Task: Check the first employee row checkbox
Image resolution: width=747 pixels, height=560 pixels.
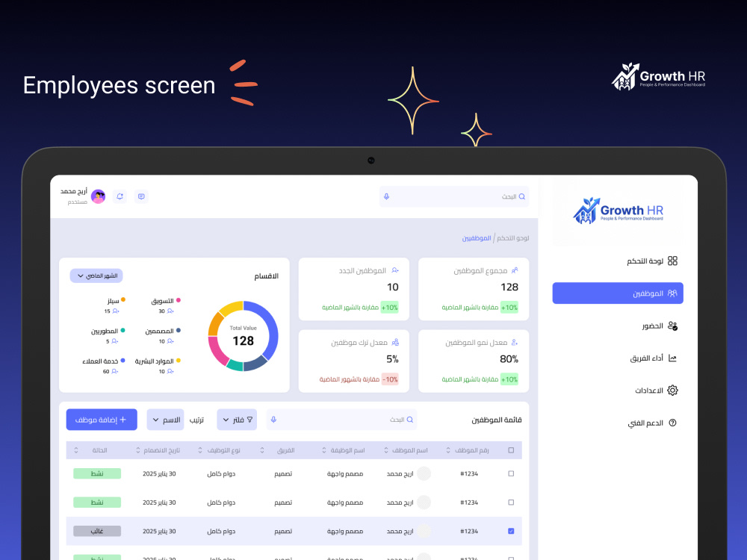Action: click(x=511, y=473)
